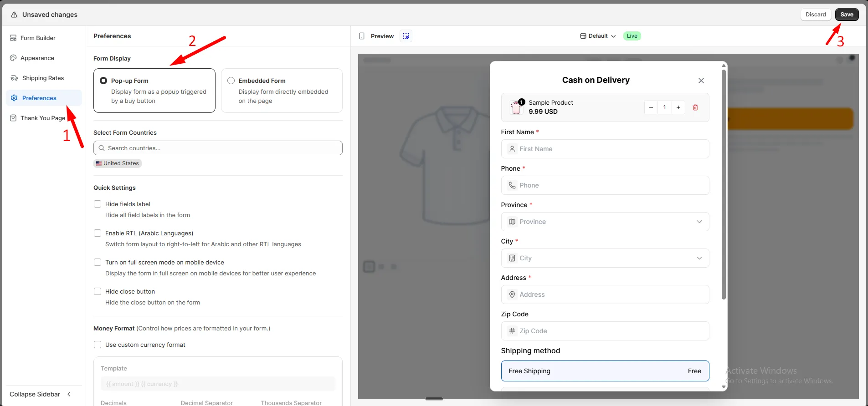Enable Hide fields label checkbox
The height and width of the screenshot is (406, 868).
[98, 204]
